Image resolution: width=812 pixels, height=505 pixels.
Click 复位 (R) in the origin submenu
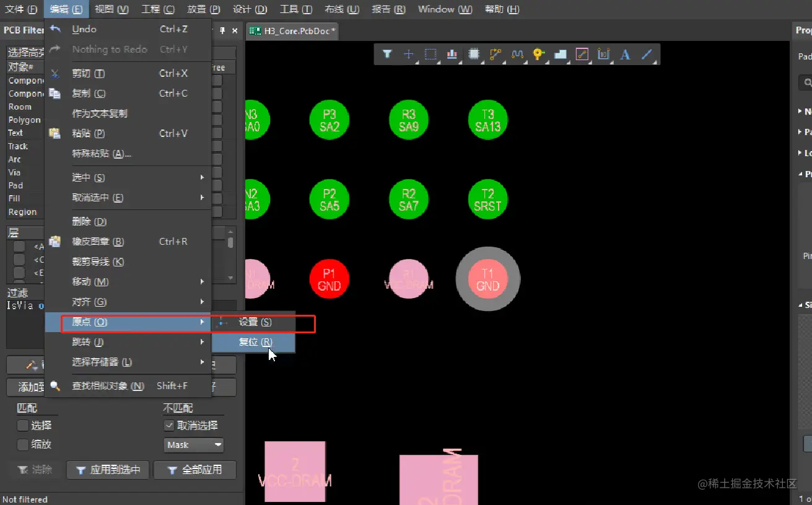pos(253,342)
